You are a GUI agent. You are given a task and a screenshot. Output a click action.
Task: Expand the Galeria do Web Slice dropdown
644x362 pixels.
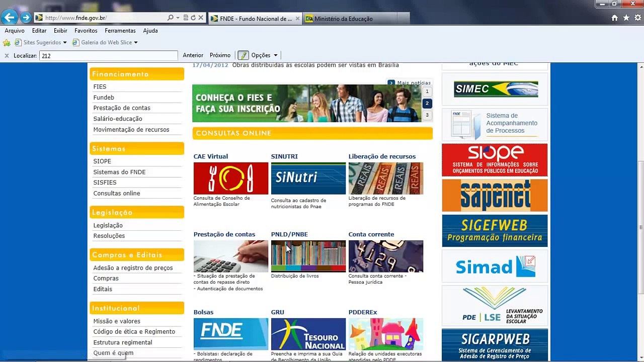tap(135, 43)
